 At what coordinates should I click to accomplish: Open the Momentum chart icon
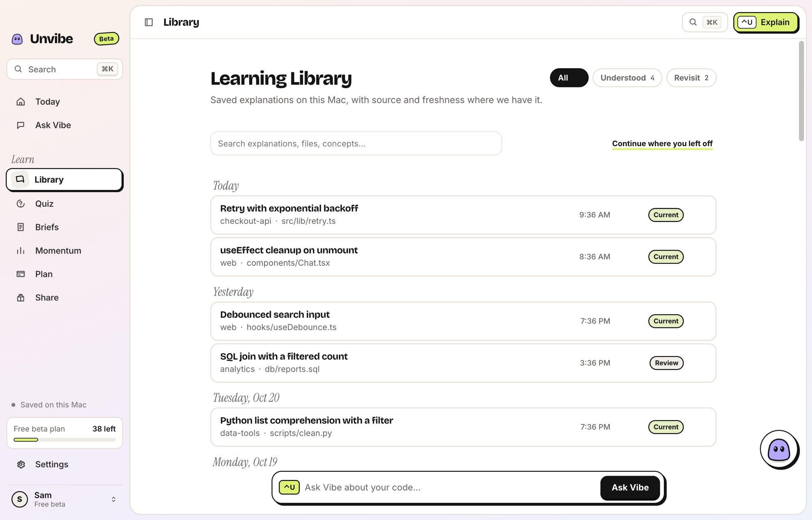21,251
